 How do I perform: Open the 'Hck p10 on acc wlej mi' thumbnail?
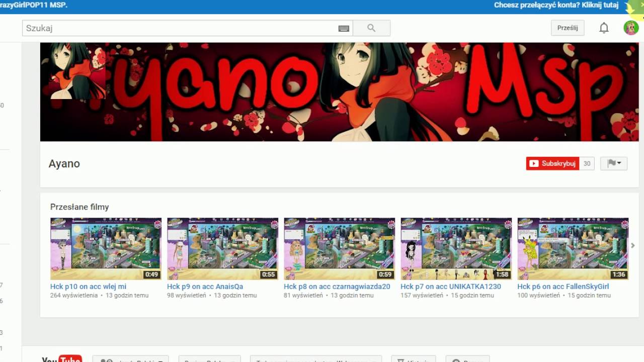pos(106,249)
